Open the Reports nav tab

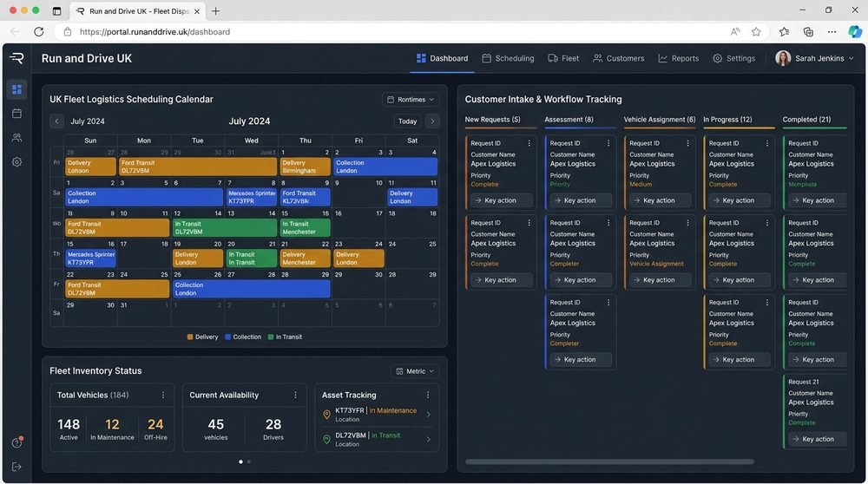678,58
